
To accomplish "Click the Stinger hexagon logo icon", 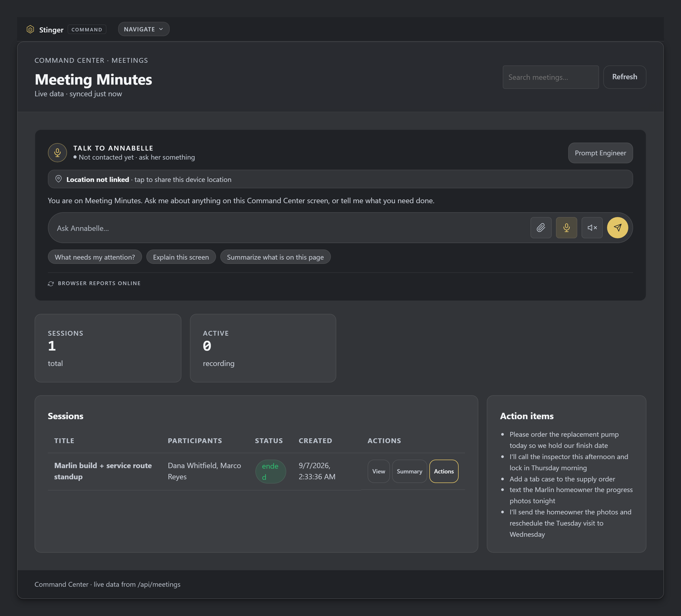I will click(x=30, y=29).
